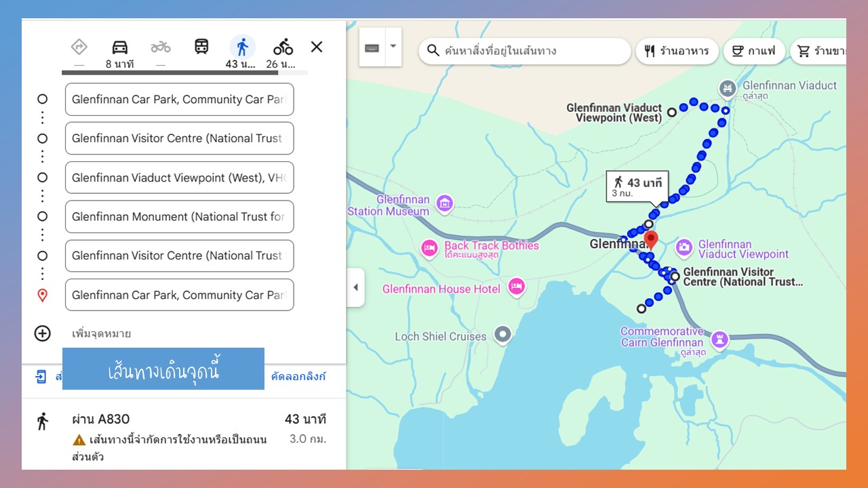
Task: Click Glenfinnan Viaduct Viewpoint (West) waypoint circle
Action: point(672,113)
